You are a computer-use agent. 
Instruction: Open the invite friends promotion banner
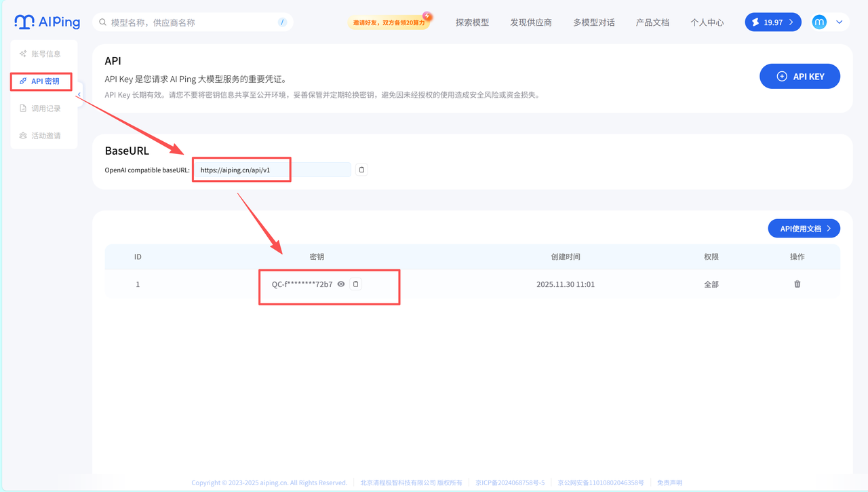coord(389,22)
